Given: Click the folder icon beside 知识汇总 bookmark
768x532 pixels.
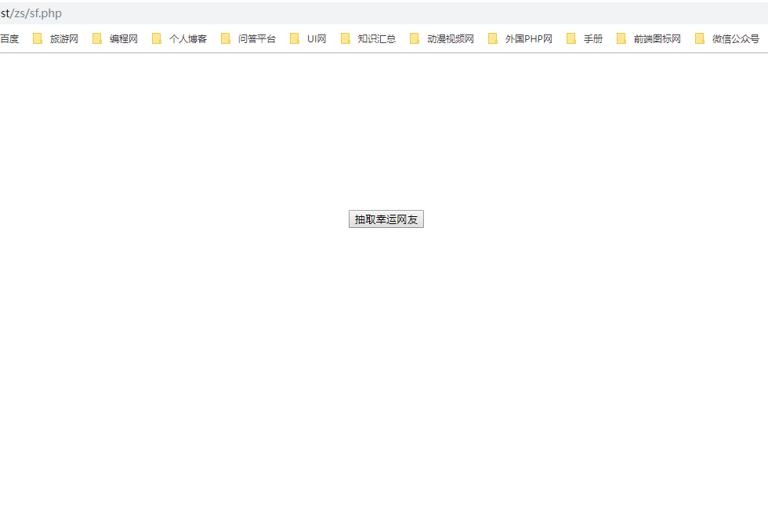Looking at the screenshot, I should [x=345, y=38].
